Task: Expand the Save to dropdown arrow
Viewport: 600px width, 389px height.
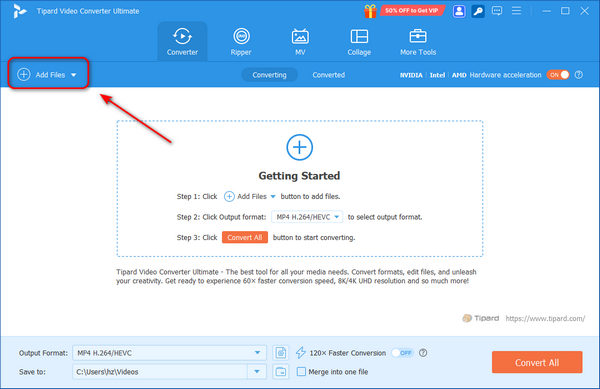Action: point(257,371)
